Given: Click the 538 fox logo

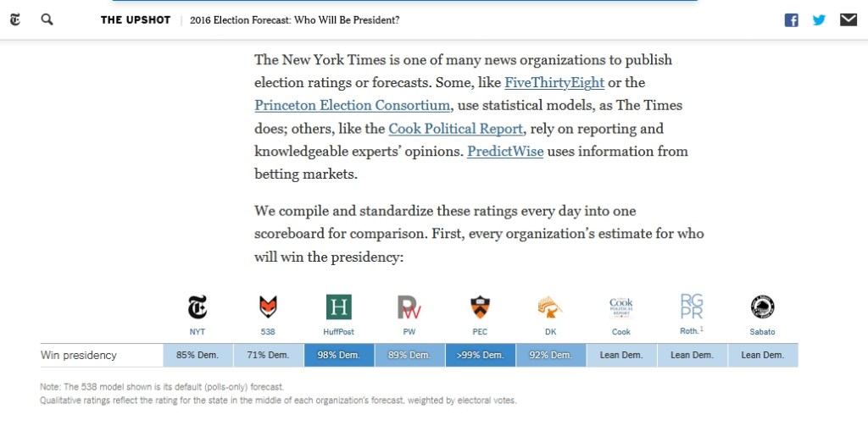Looking at the screenshot, I should pyautogui.click(x=268, y=307).
